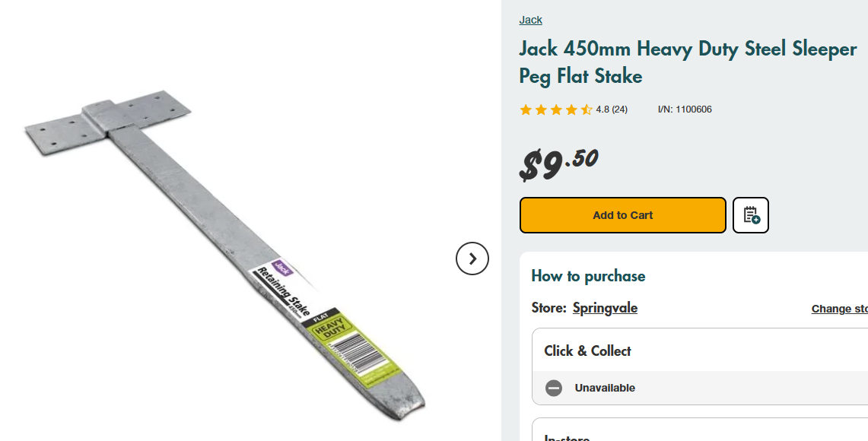The height and width of the screenshot is (441, 868).
Task: Open the Jack brand link
Action: click(x=530, y=20)
